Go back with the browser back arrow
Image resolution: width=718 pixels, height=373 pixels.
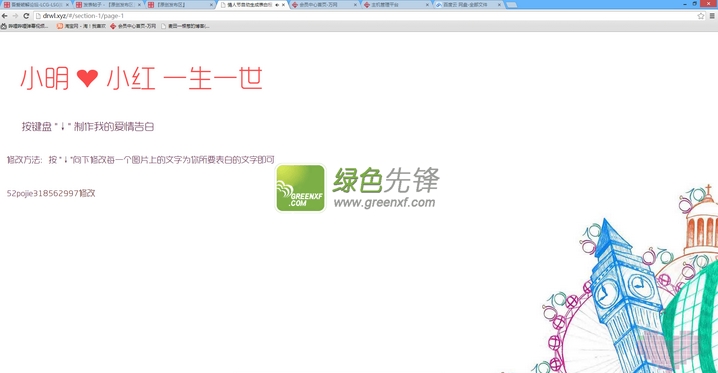[5, 16]
